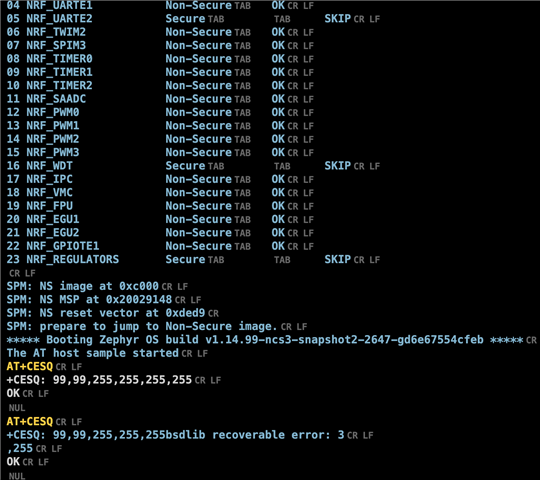
Task: Click the 17 NRF_IPC entry
Action: tap(40, 179)
